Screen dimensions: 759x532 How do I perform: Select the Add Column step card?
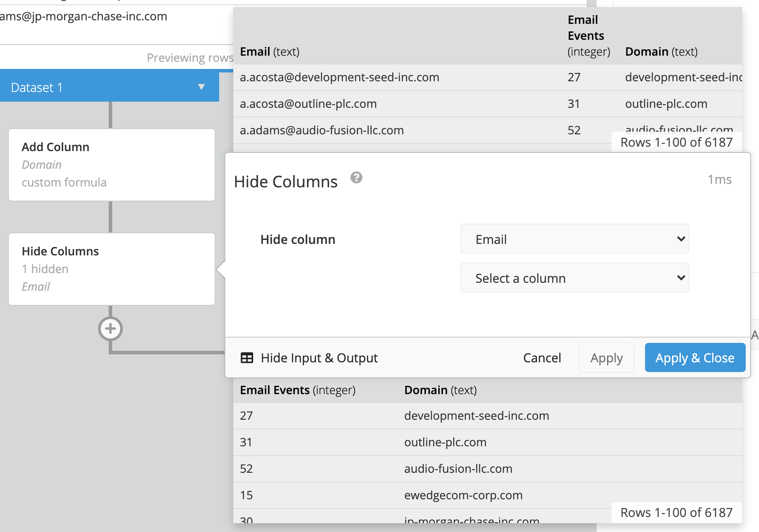click(112, 165)
